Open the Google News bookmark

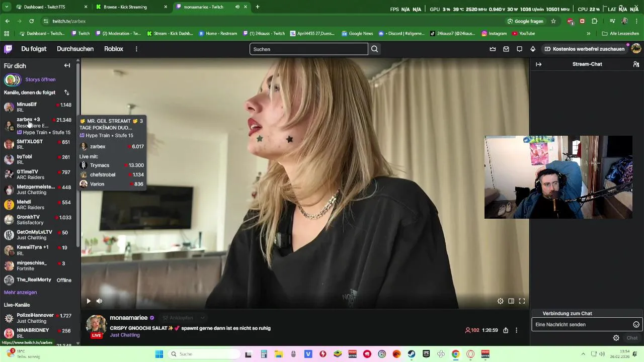point(357,33)
